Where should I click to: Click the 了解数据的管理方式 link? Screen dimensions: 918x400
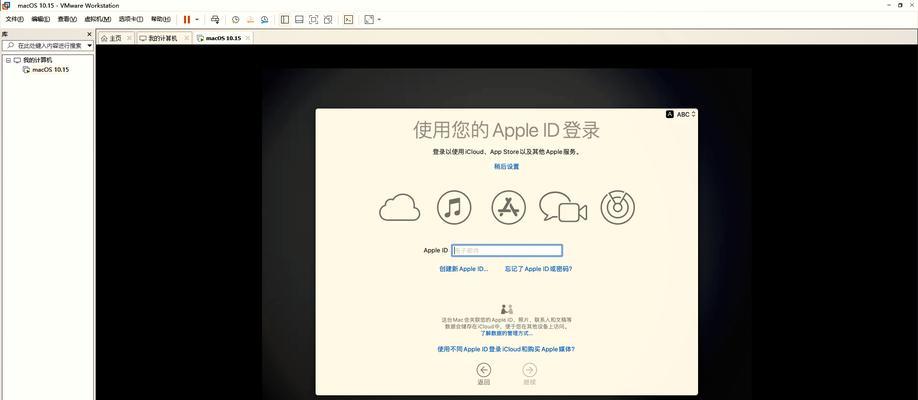[506, 333]
